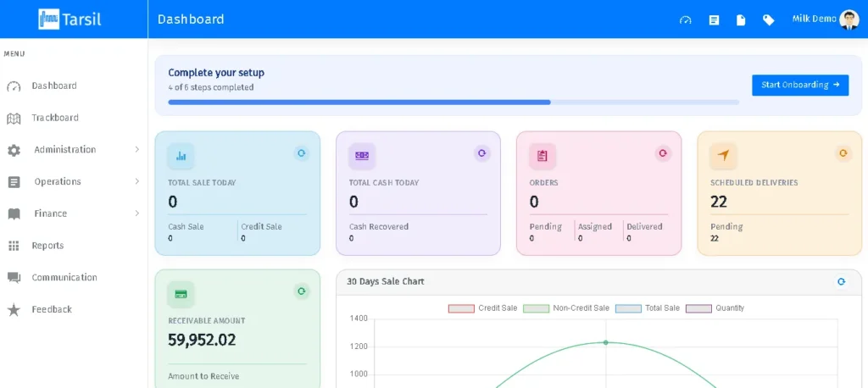Viewport: 868px width, 388px height.
Task: Toggle Quantity legend in chart
Action: coord(715,308)
